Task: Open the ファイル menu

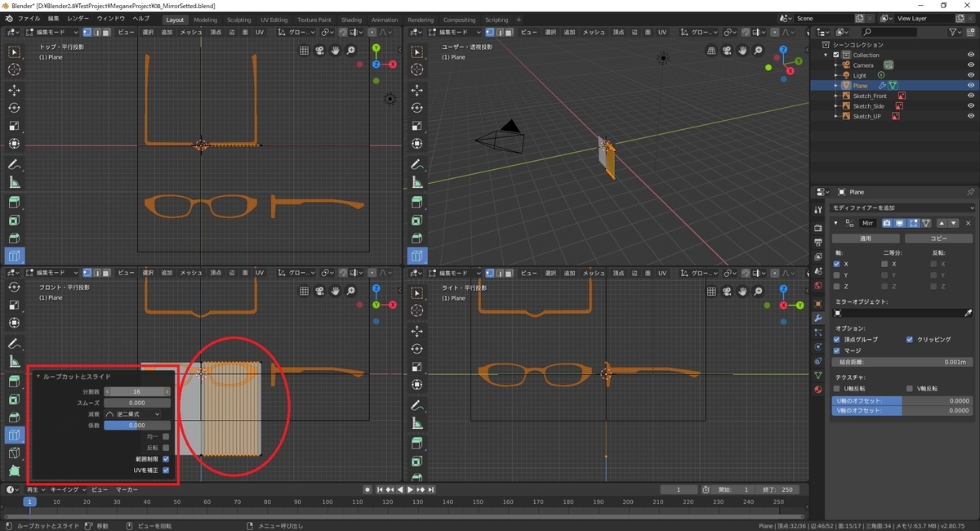Action: 29,19
